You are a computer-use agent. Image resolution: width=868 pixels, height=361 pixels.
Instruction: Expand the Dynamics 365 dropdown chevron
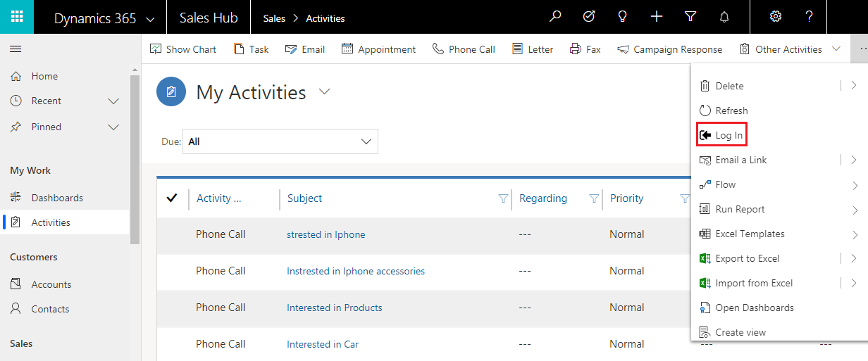150,19
